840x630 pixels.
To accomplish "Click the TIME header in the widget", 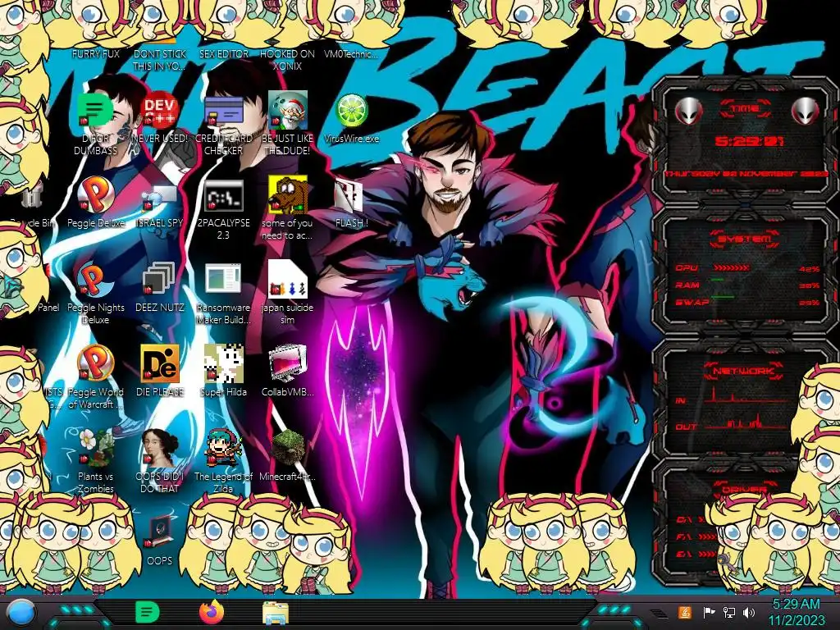I will (x=745, y=109).
